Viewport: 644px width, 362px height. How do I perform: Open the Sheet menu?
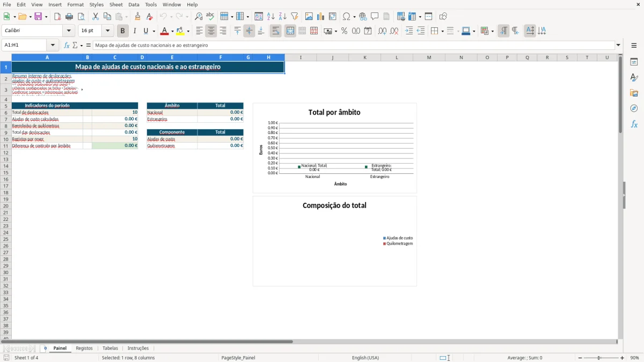click(116, 4)
